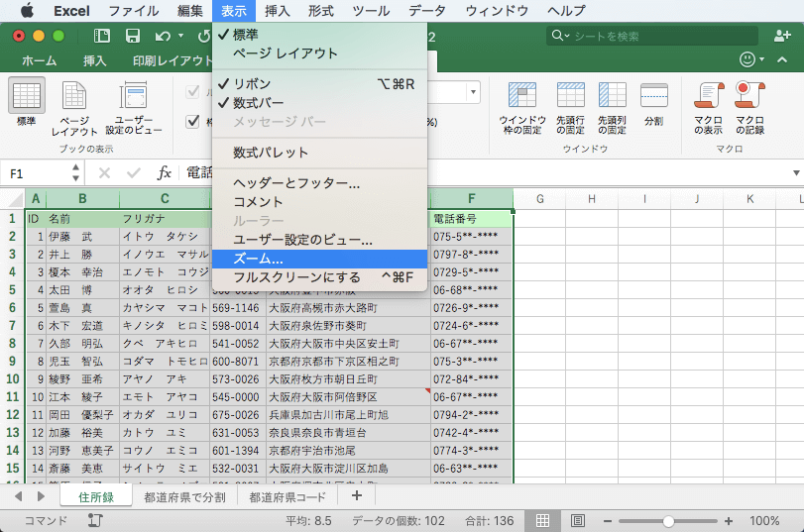
Task: Switch to page layout view in status bar
Action: 578,521
